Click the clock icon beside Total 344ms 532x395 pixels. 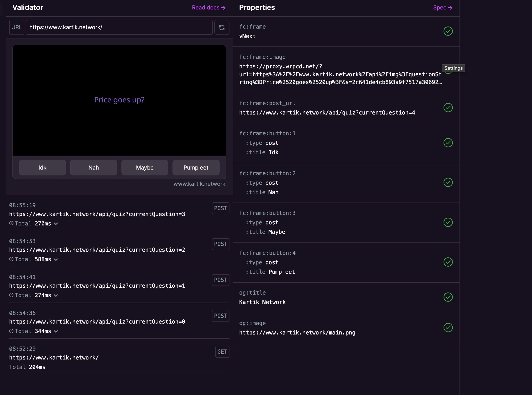pos(11,331)
